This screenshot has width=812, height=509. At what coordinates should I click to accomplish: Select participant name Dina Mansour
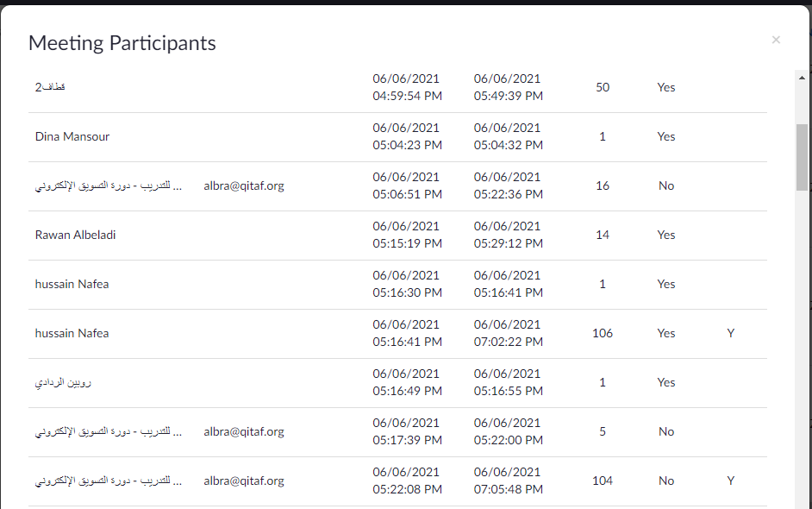point(72,136)
